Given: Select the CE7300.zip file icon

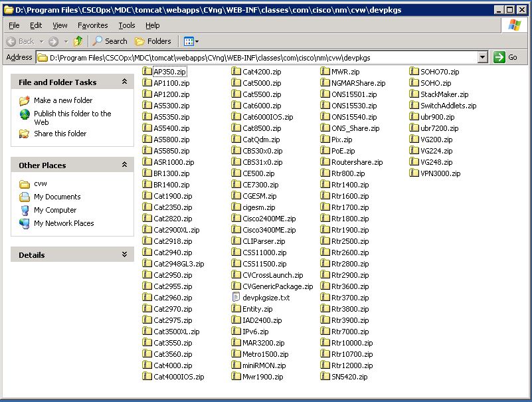Looking at the screenshot, I should [x=236, y=184].
